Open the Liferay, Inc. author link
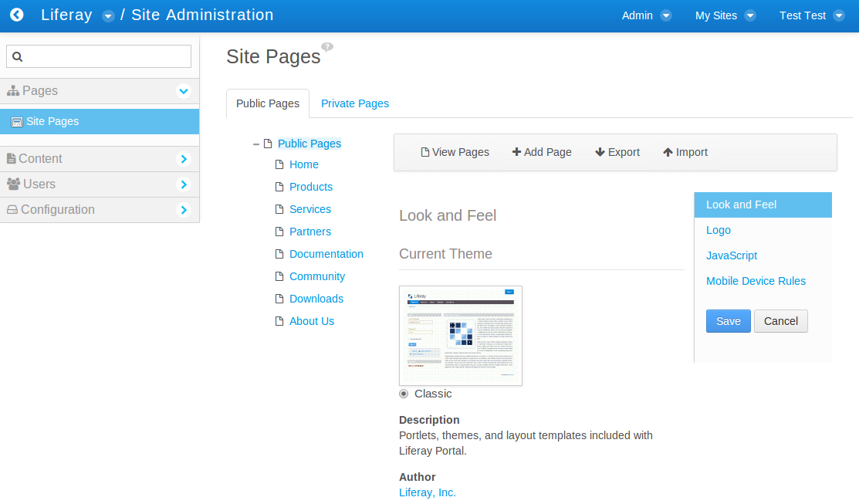The height and width of the screenshot is (504, 859). (x=428, y=492)
